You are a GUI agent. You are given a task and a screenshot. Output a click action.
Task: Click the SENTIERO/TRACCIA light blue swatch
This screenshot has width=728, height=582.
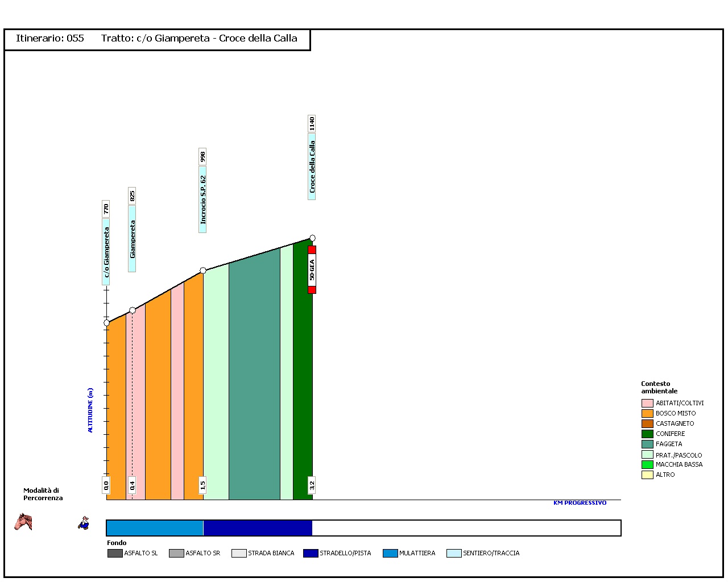coord(454,553)
